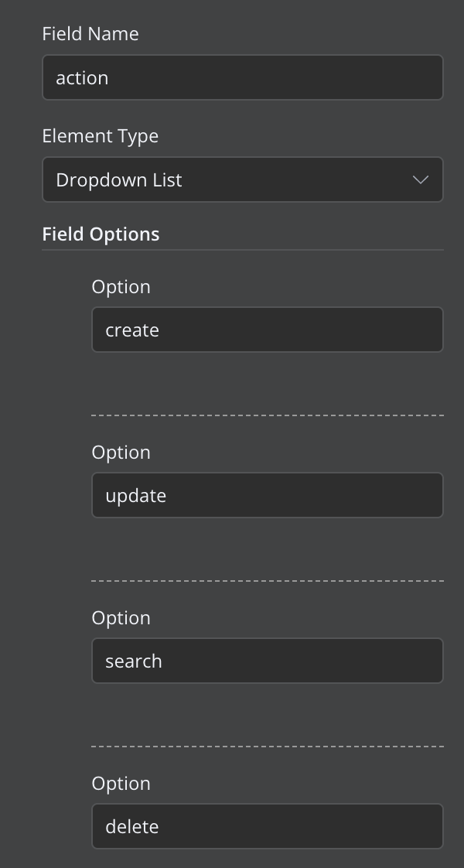Click the solid divider under Field Options
This screenshot has height=868, width=464.
pos(243,250)
